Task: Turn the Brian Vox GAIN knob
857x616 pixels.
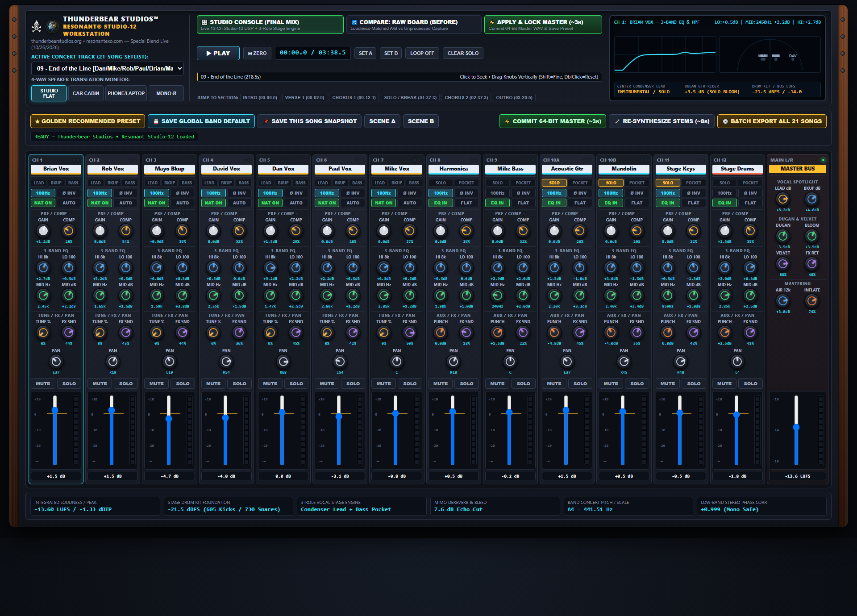Action: click(x=43, y=231)
